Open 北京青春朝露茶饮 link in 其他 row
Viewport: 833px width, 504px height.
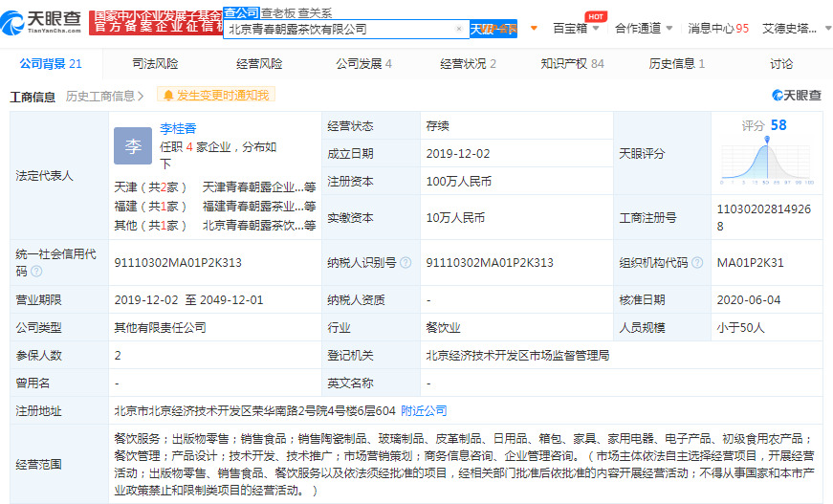(259, 225)
